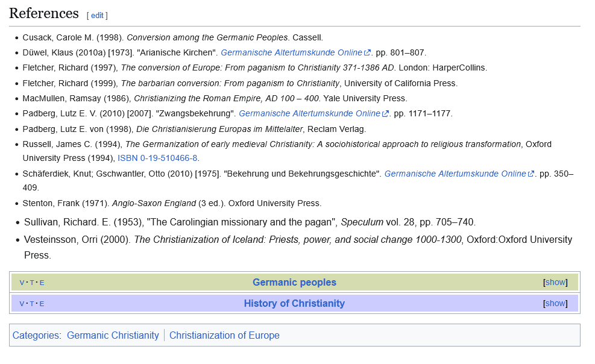
Task: Expand the History of Christianity navbox with show
Action: [x=556, y=303]
